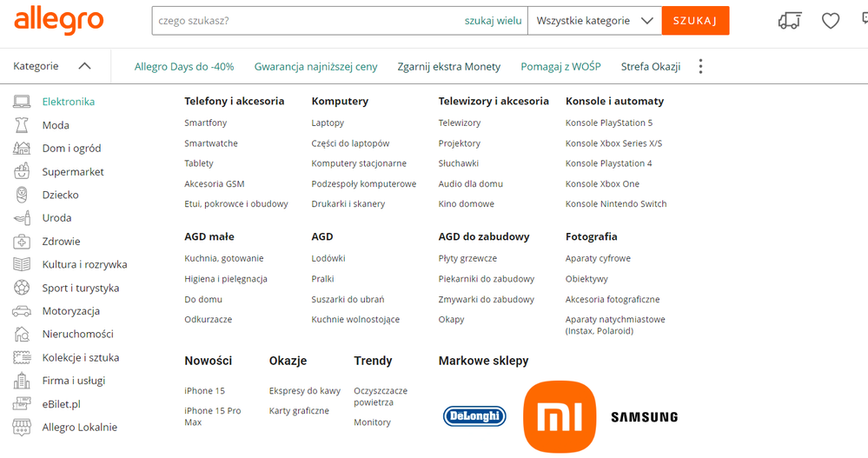Viewport: 868px width, 458px height.
Task: Click Nieruchomości house-search icon
Action: pyautogui.click(x=22, y=334)
